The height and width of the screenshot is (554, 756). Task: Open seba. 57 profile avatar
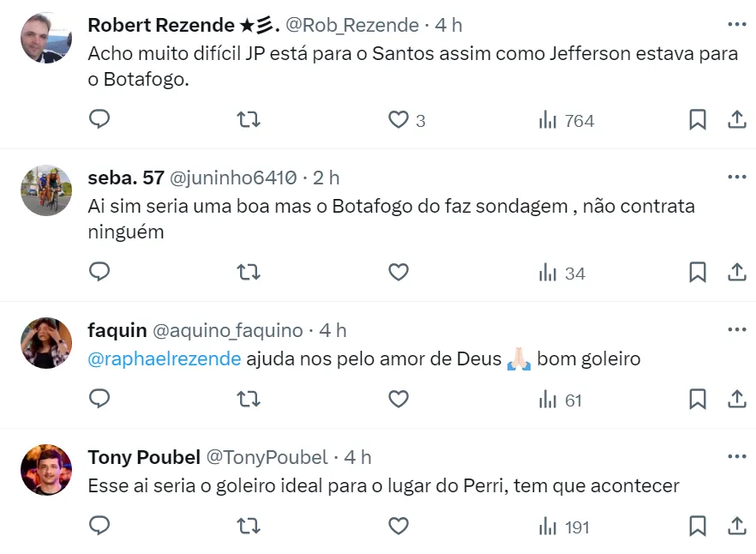pos(46,190)
